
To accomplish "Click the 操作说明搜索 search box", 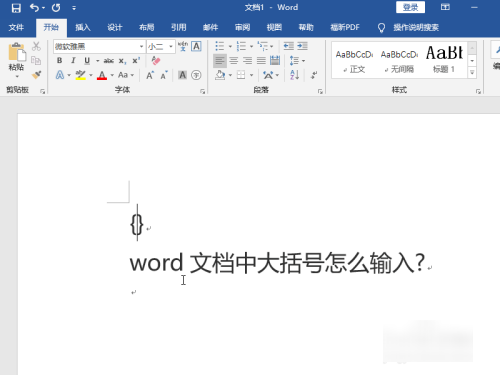I will pyautogui.click(x=416, y=27).
